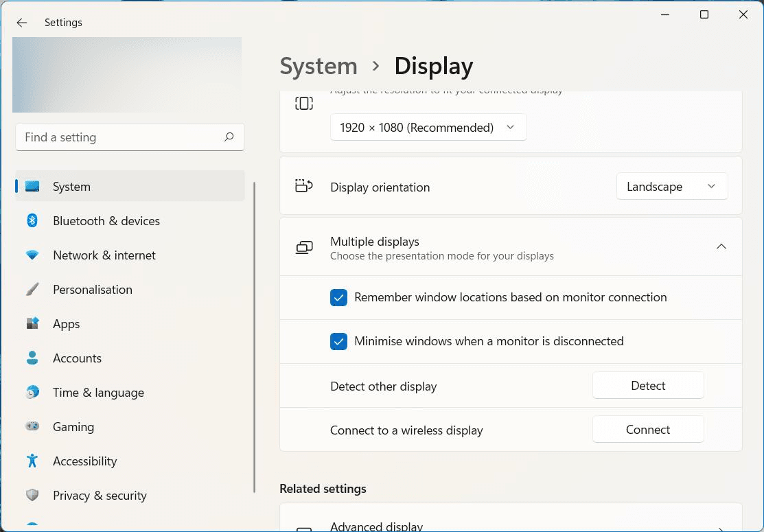Open Apps settings
The width and height of the screenshot is (764, 532).
pos(130,323)
